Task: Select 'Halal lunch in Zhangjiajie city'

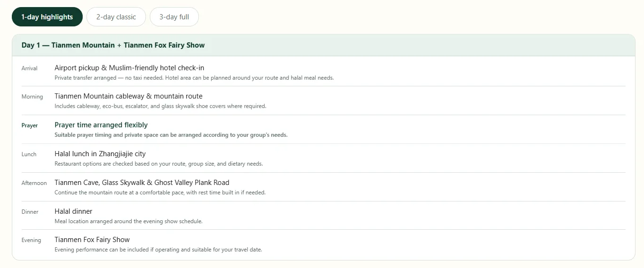Action: point(100,154)
